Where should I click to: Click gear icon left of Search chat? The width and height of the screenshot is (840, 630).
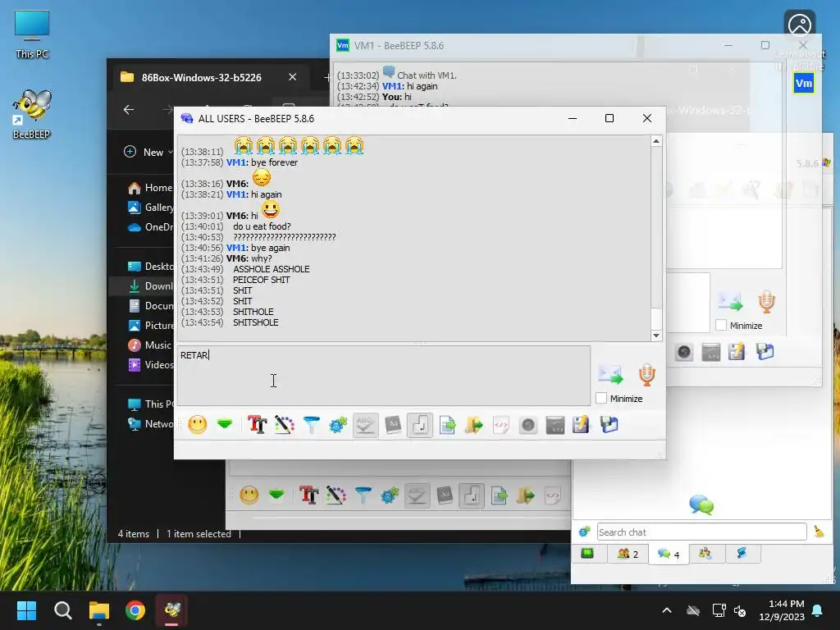tap(584, 532)
